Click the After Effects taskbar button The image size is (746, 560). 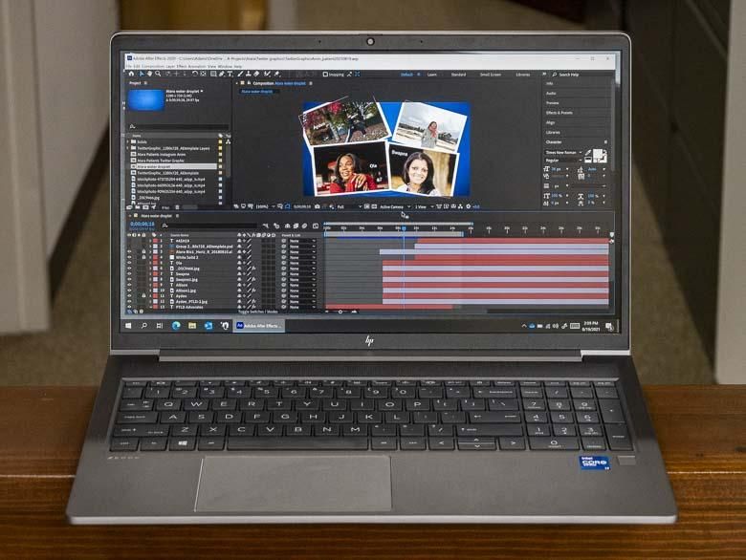[258, 326]
